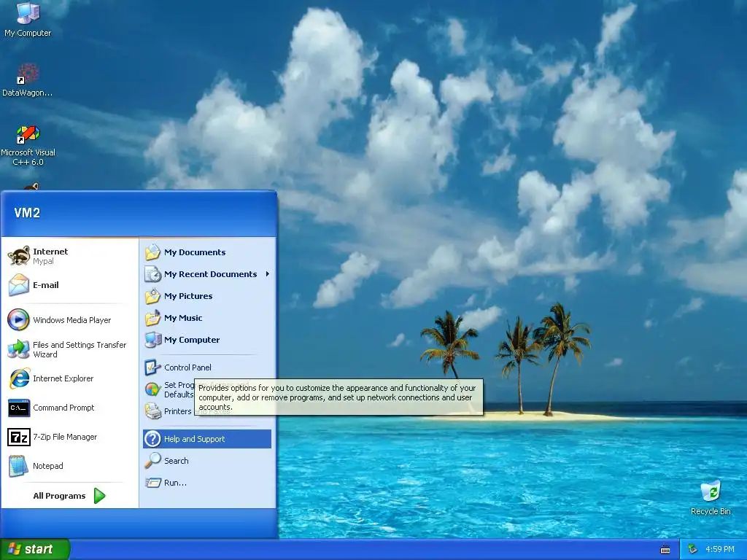The height and width of the screenshot is (560, 747).
Task: Click the My Pictures folder icon
Action: click(x=153, y=296)
